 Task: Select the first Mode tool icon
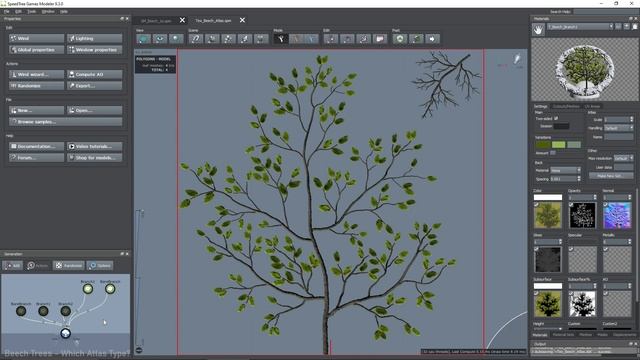(281, 39)
